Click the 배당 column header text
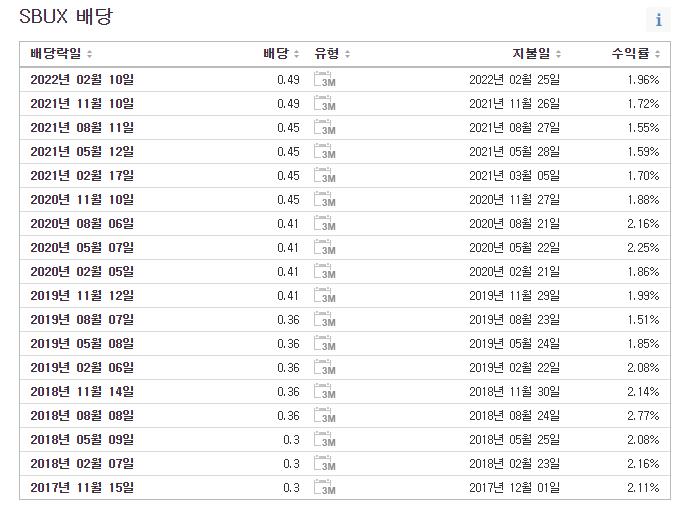 [x=276, y=54]
